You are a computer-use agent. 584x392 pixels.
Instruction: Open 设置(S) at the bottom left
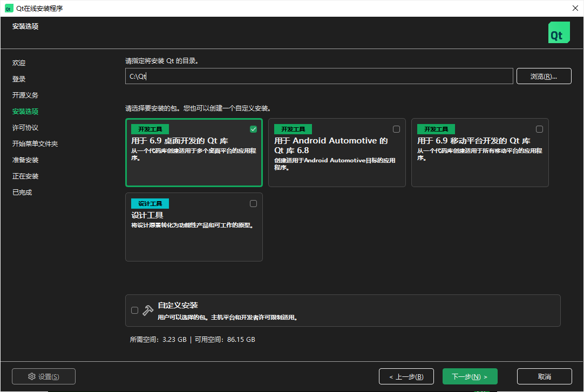(44, 376)
